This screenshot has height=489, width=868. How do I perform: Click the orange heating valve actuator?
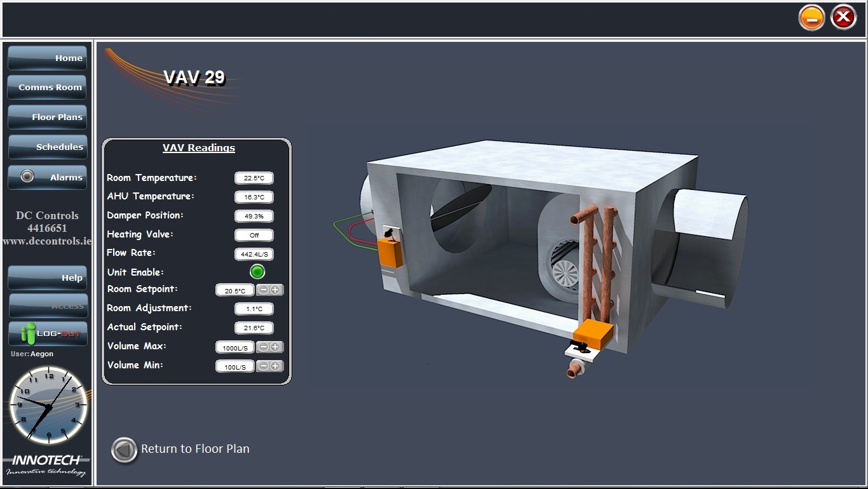click(592, 333)
